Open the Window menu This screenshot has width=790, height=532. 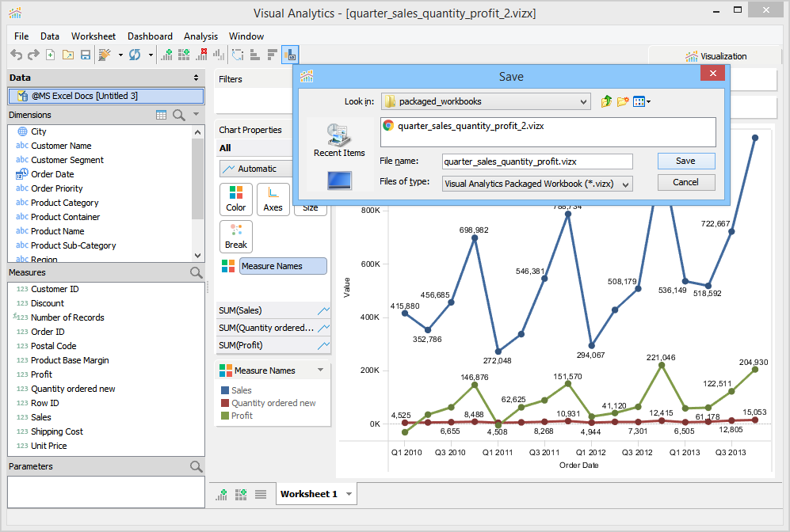point(246,36)
